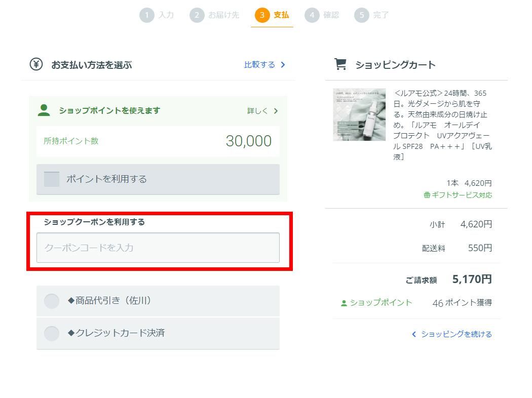Expand 詳しく details for shop points
Image resolution: width=532 pixels, height=398 pixels.
pyautogui.click(x=276, y=111)
